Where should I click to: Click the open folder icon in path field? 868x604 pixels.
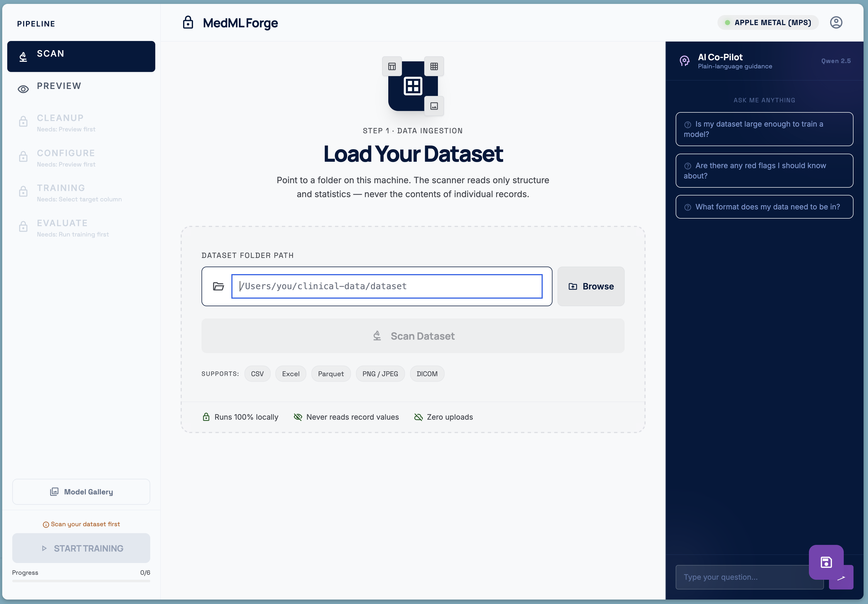click(x=218, y=286)
